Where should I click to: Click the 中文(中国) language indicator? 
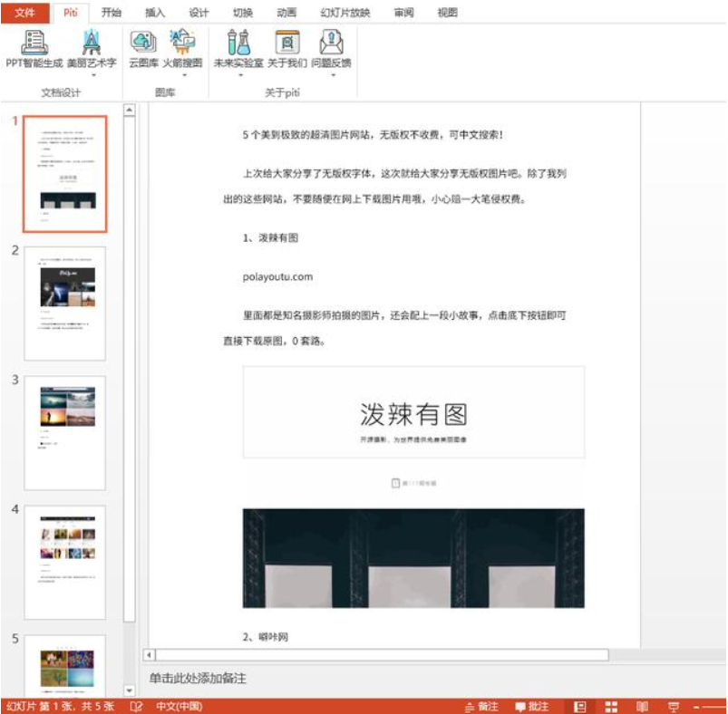(180, 707)
